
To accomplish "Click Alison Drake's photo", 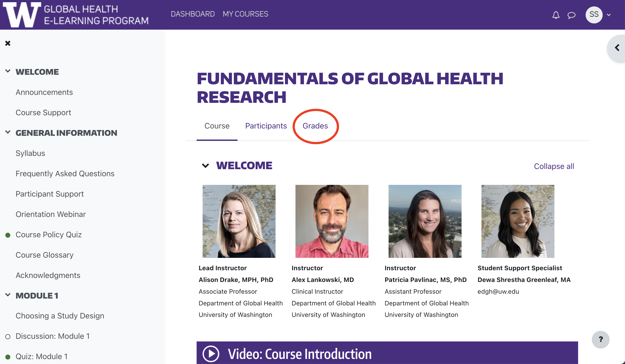I will tap(239, 221).
